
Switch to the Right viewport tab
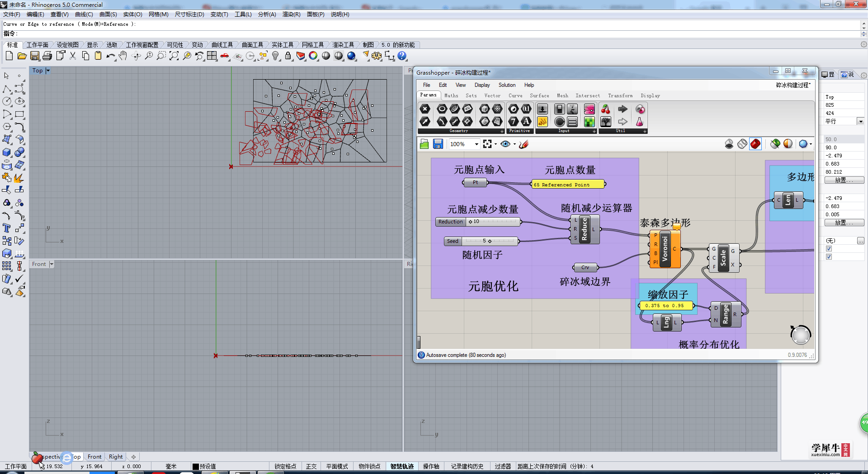pos(116,457)
